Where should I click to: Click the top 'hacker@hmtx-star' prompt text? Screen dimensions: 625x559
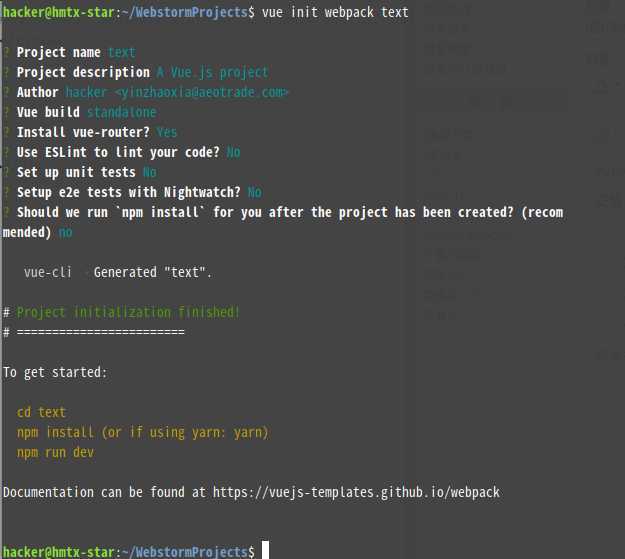click(x=59, y=12)
